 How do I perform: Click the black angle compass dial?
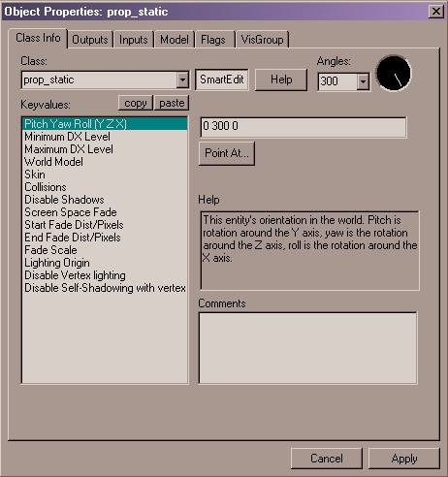pos(394,73)
